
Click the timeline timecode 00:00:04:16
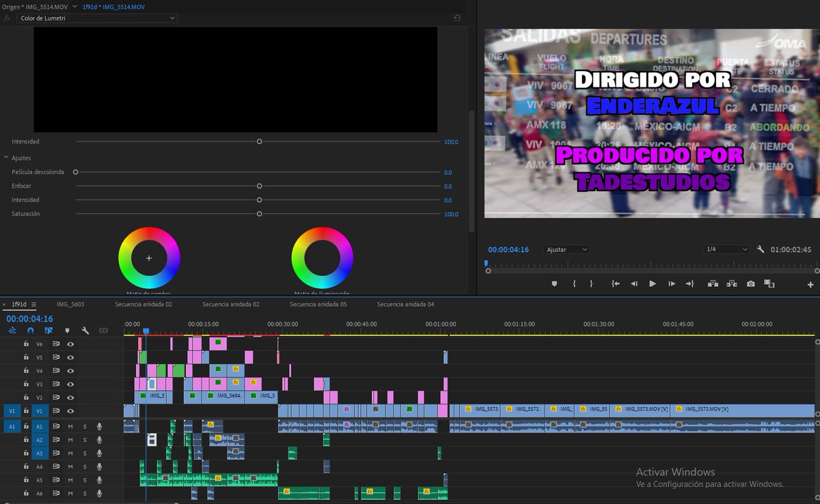[x=29, y=318]
